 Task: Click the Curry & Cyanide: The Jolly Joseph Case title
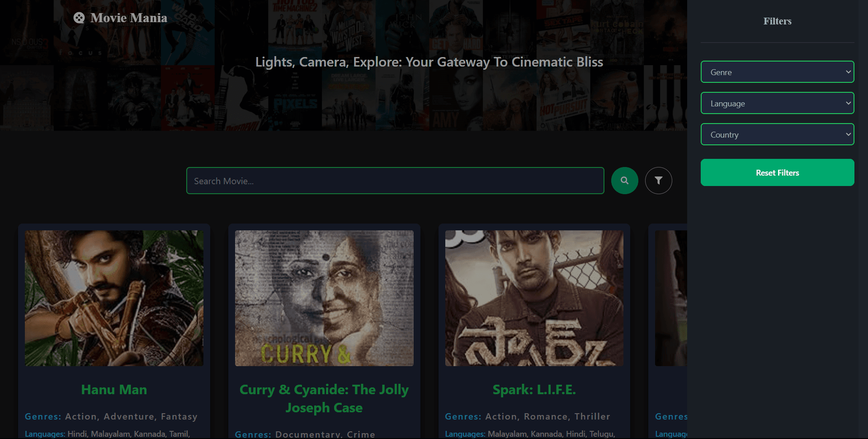(x=324, y=399)
